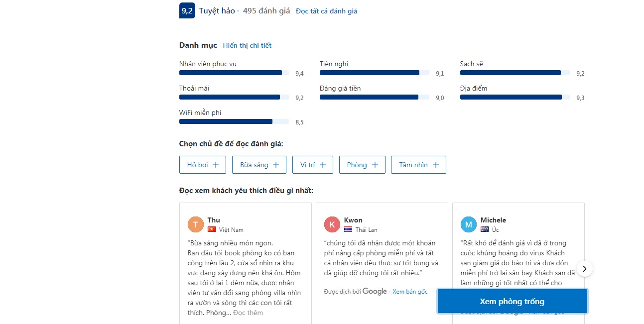Expand Thu's review with Đọc thêm
Screen dimensions: 644x324
coord(248,313)
